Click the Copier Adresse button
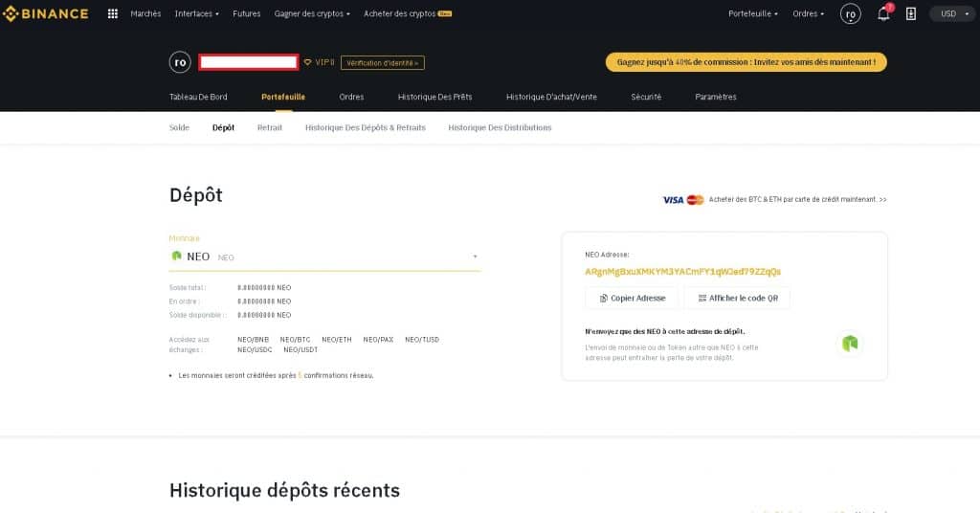 (x=632, y=298)
